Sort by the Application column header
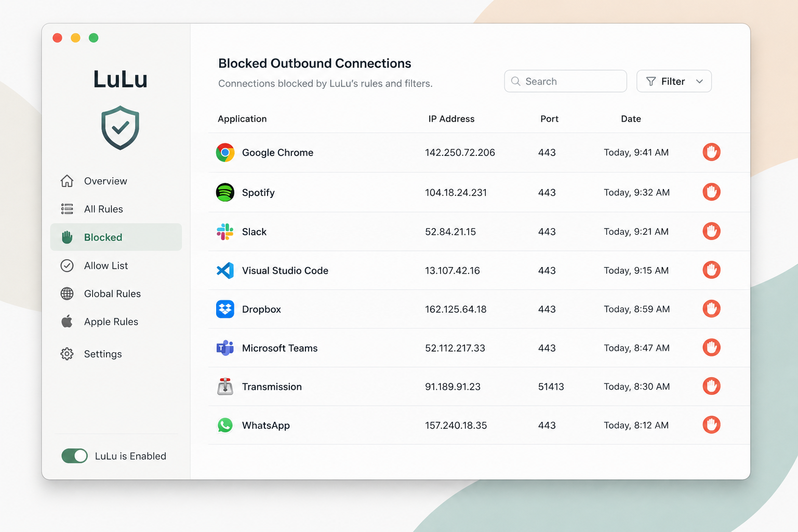798x532 pixels. click(242, 119)
